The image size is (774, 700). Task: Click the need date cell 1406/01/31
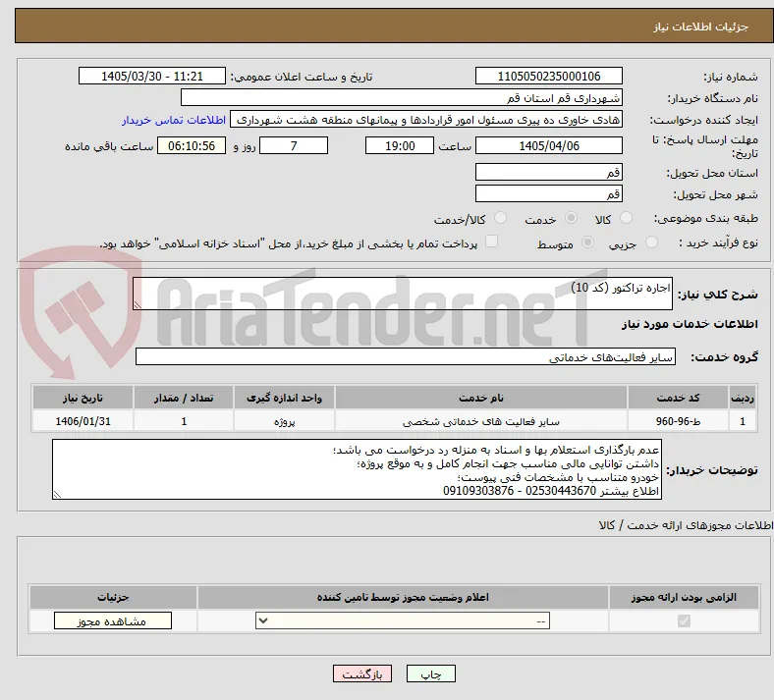(x=83, y=421)
